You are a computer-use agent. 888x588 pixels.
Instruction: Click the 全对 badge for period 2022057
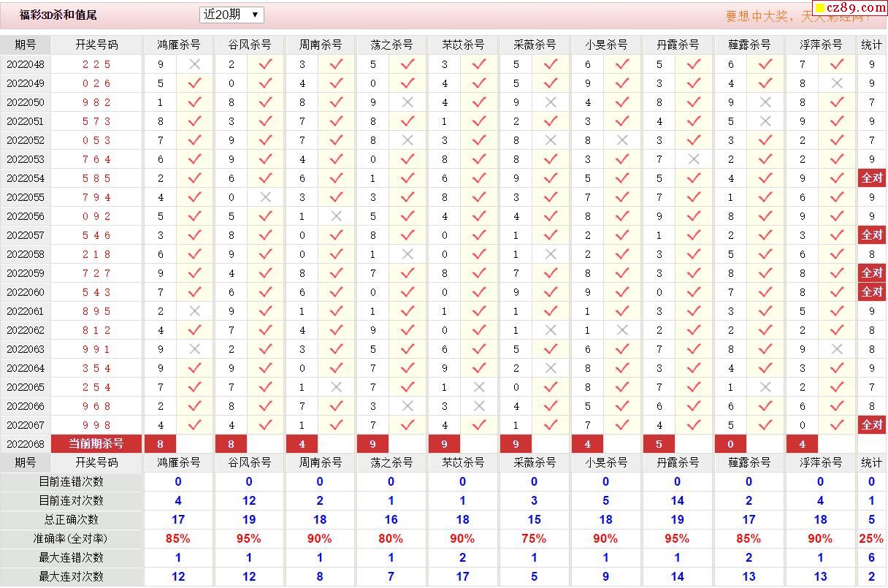(872, 235)
